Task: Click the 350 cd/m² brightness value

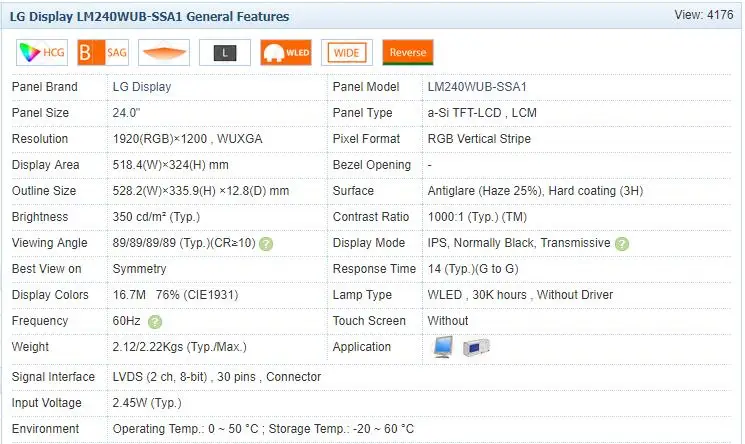Action: (x=156, y=217)
